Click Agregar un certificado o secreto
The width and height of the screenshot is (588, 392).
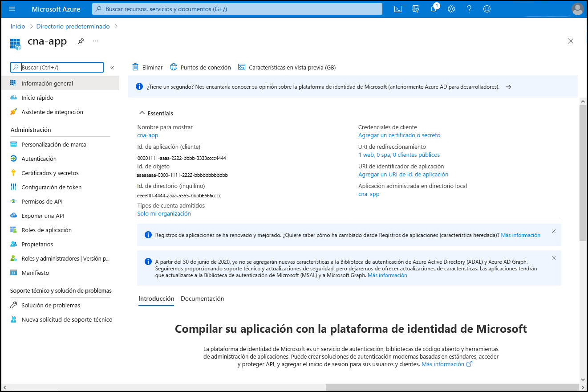pos(399,135)
